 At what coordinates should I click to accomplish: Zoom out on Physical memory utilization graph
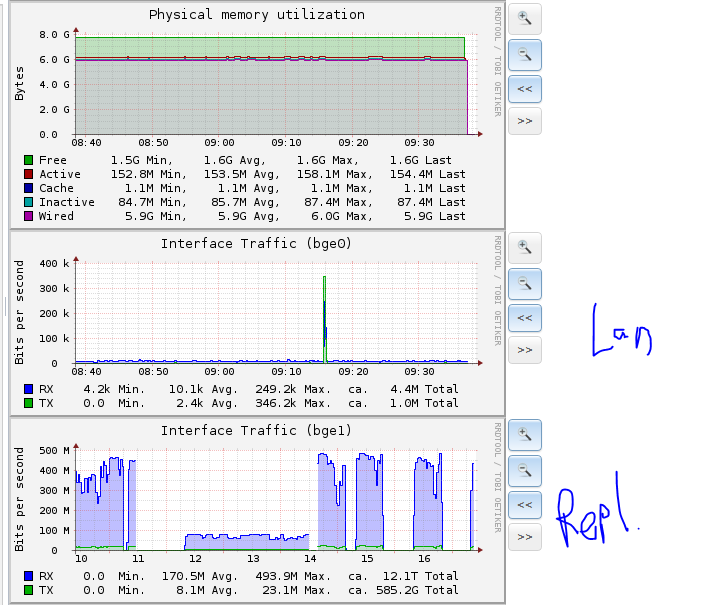(525, 55)
